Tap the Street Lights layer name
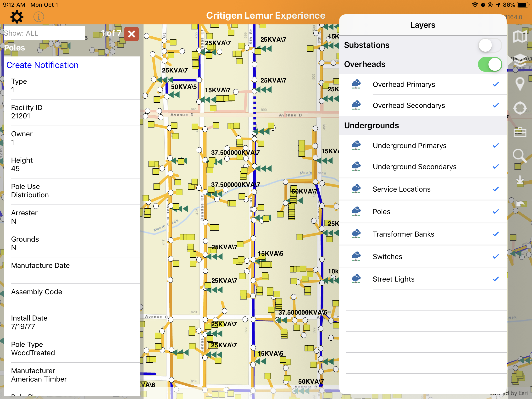Screen dimensions: 532x399 (393, 279)
